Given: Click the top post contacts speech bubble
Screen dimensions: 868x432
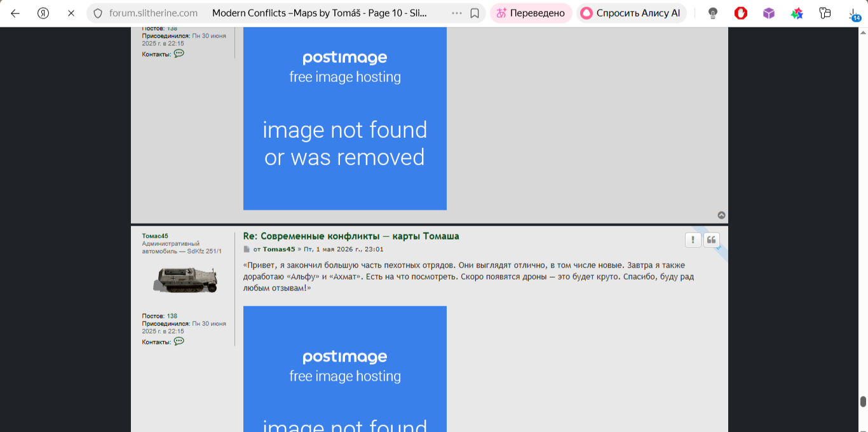Looking at the screenshot, I should coord(179,53).
